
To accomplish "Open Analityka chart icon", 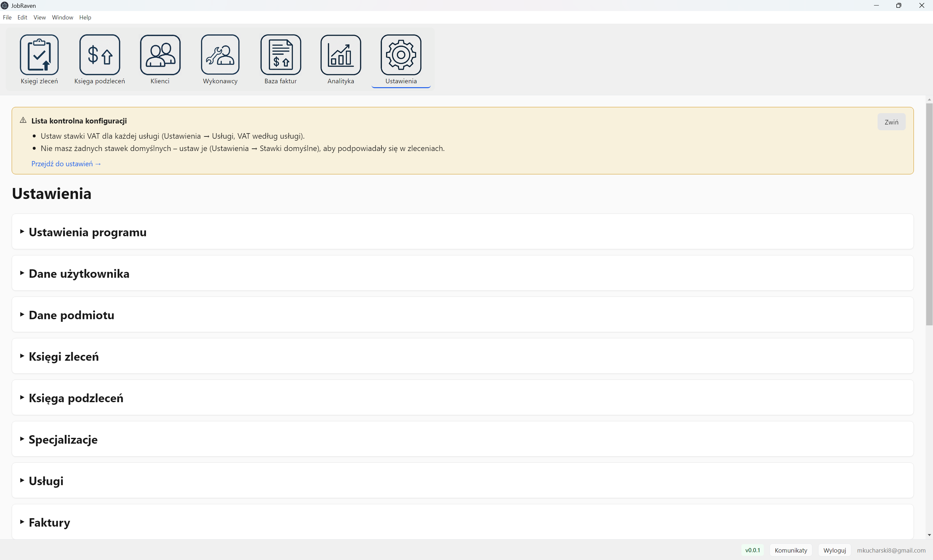I will (340, 55).
